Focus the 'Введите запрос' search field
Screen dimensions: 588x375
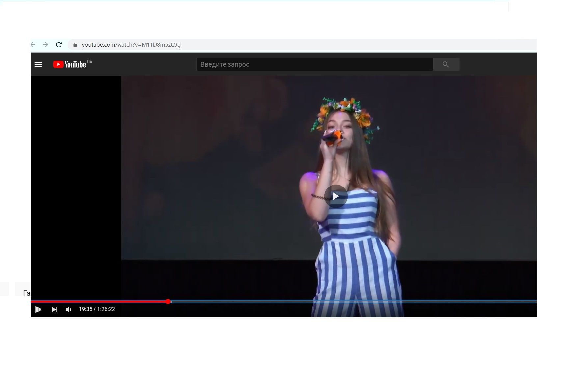click(x=314, y=64)
